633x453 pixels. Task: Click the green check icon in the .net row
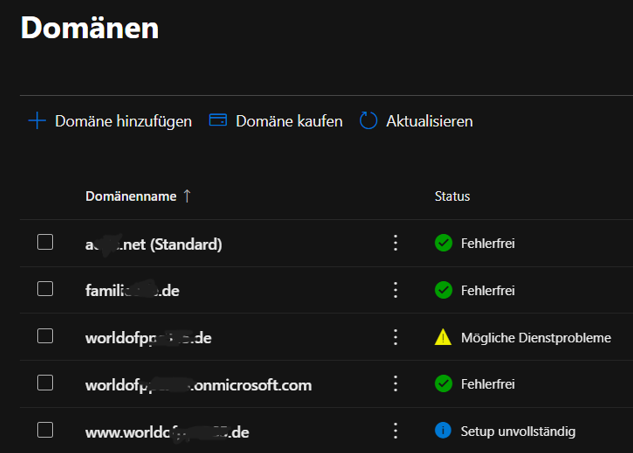tap(443, 243)
